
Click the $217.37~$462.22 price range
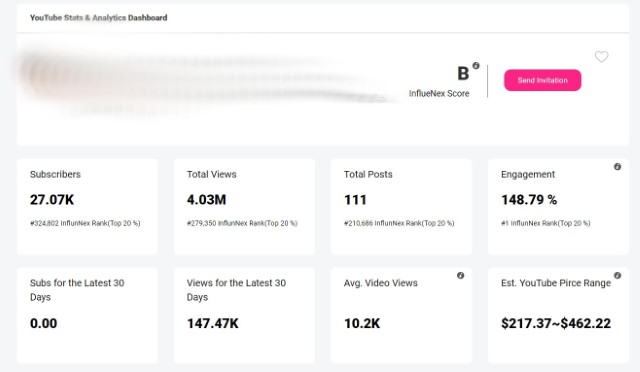coord(556,323)
